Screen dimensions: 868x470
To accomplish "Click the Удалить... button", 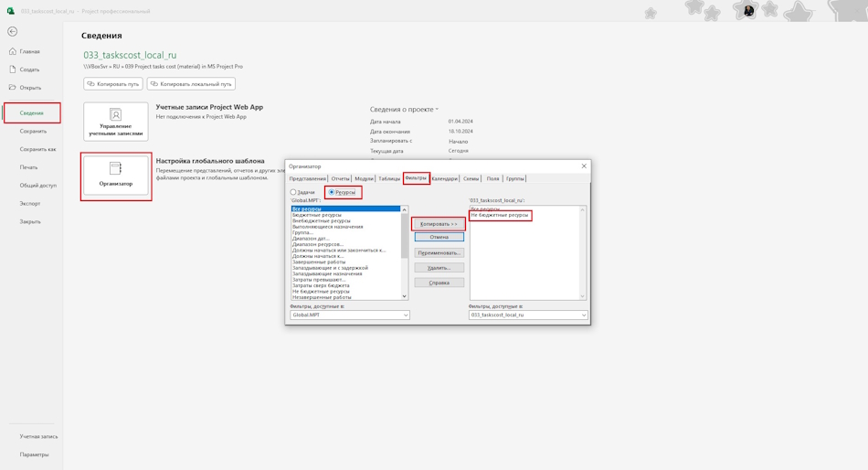I will tap(439, 268).
